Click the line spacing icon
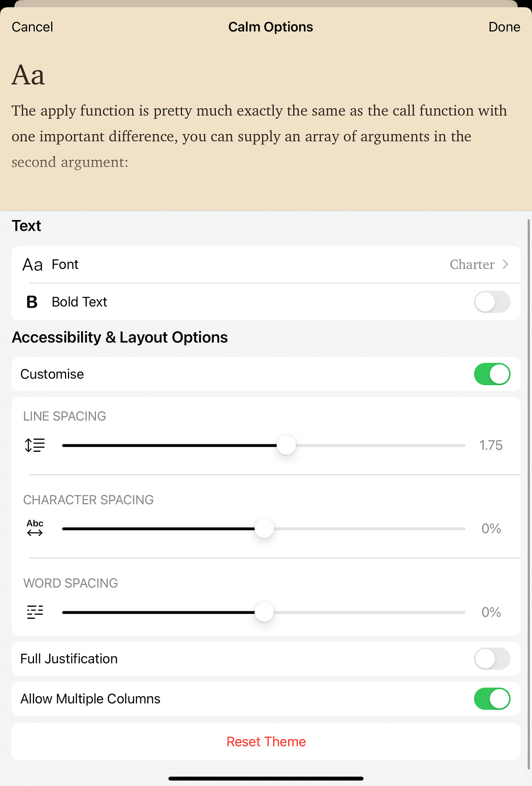Image resolution: width=532 pixels, height=786 pixels. [x=35, y=445]
